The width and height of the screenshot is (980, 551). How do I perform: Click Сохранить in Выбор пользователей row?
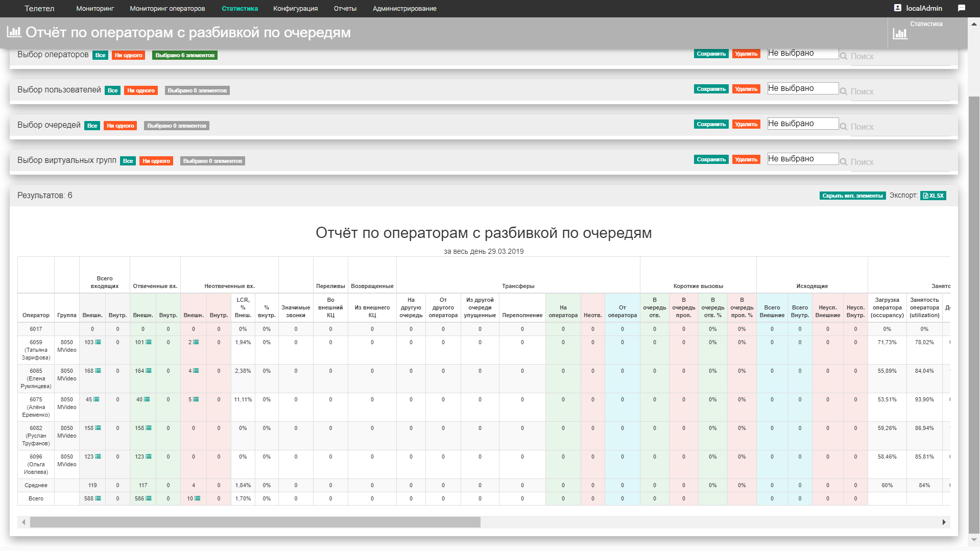[711, 89]
